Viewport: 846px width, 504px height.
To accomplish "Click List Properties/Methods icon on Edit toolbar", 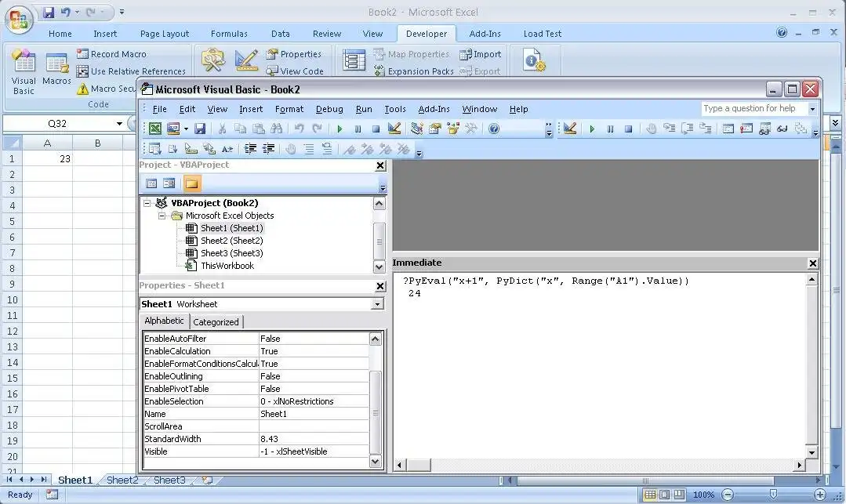I will pos(154,149).
